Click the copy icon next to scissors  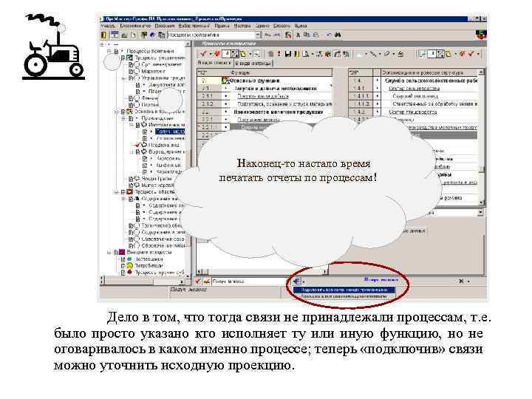point(307,35)
